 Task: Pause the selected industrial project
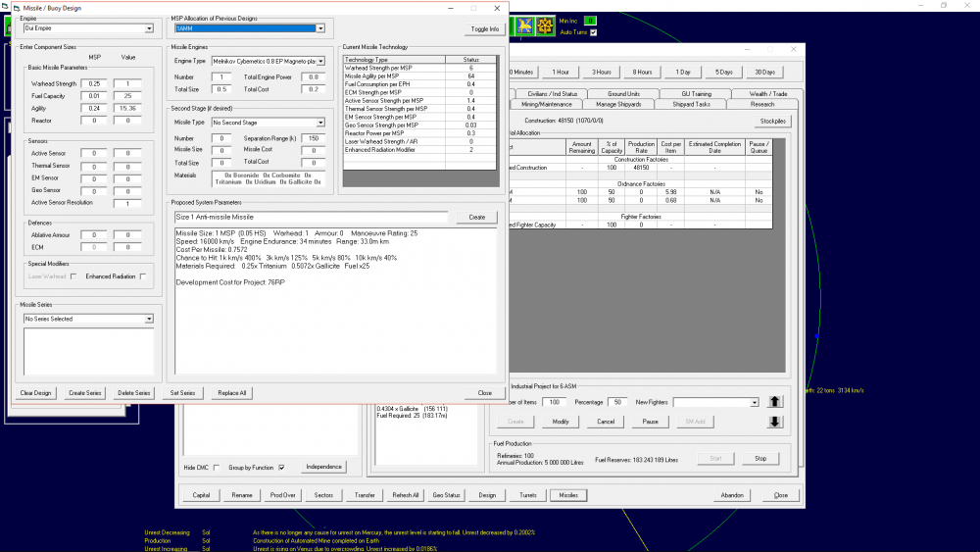point(650,422)
